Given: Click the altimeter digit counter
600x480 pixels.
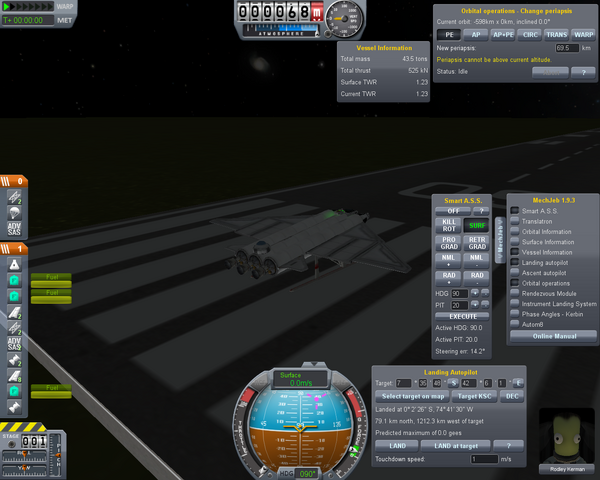Looking at the screenshot, I should pos(280,12).
